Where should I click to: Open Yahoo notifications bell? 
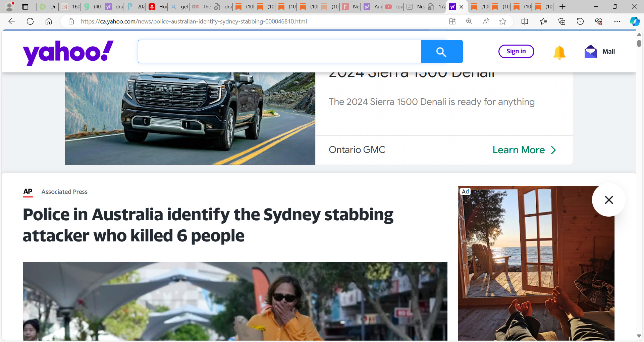tap(559, 52)
